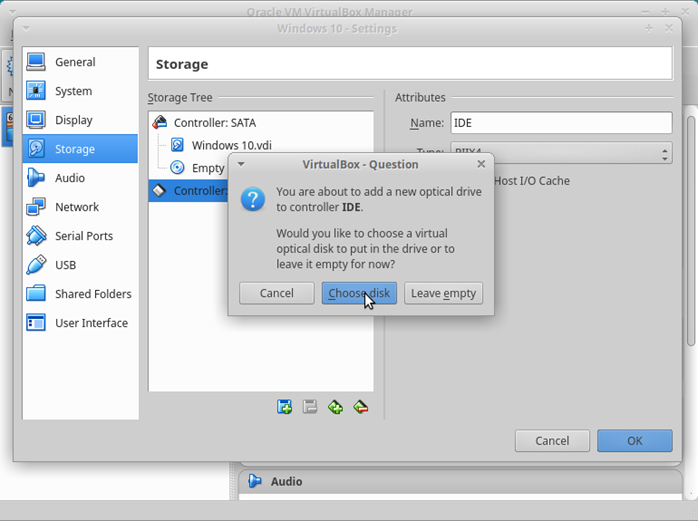Screen dimensions: 698x521
Task: Click the General monitor icon
Action: click(x=36, y=61)
